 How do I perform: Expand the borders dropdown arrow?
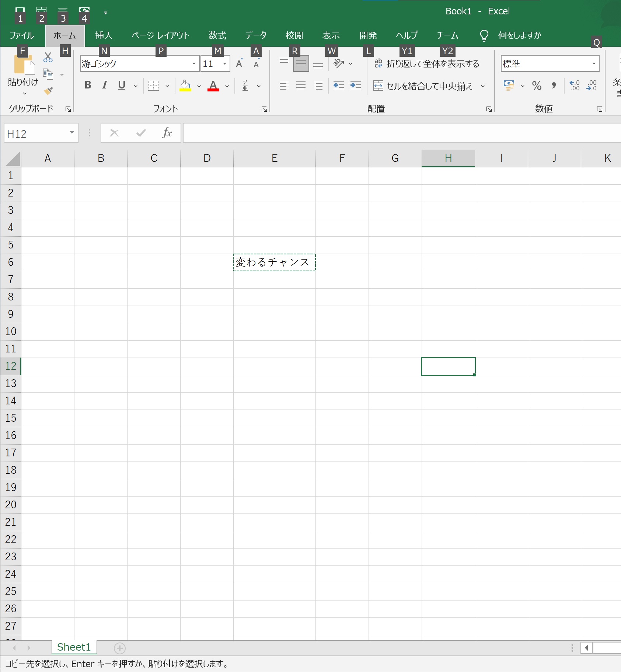[x=167, y=86]
